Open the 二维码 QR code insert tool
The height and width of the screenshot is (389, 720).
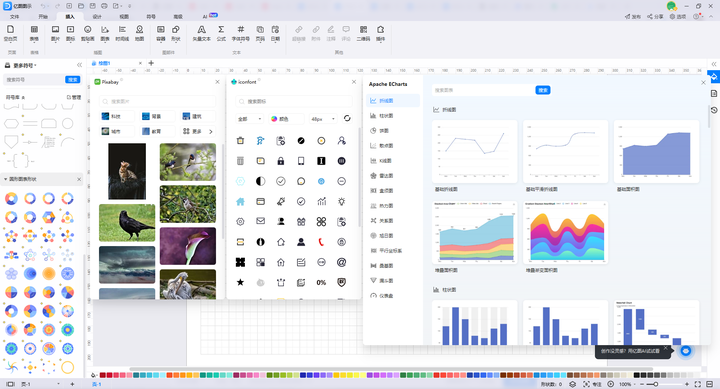click(363, 33)
